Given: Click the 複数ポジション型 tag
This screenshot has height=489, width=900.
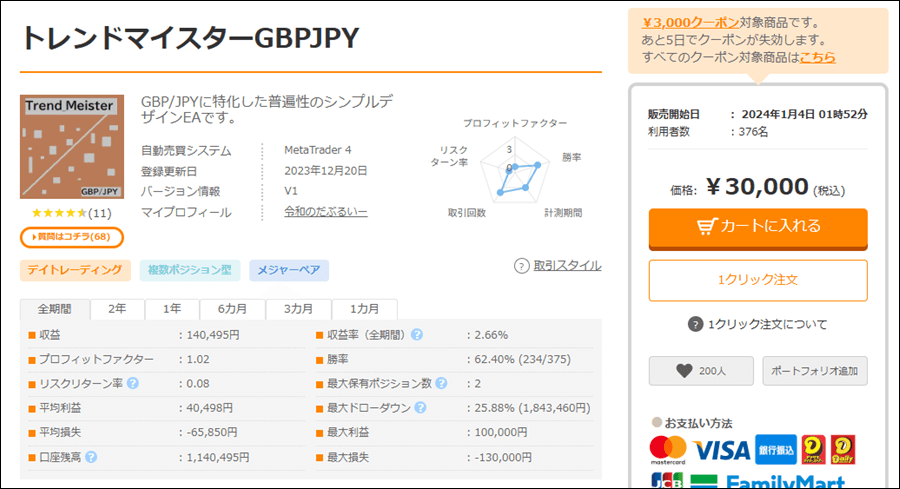Looking at the screenshot, I should point(190,270).
